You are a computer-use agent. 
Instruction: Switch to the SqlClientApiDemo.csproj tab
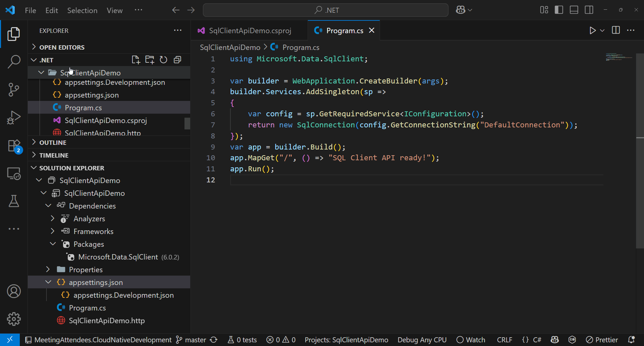point(250,31)
